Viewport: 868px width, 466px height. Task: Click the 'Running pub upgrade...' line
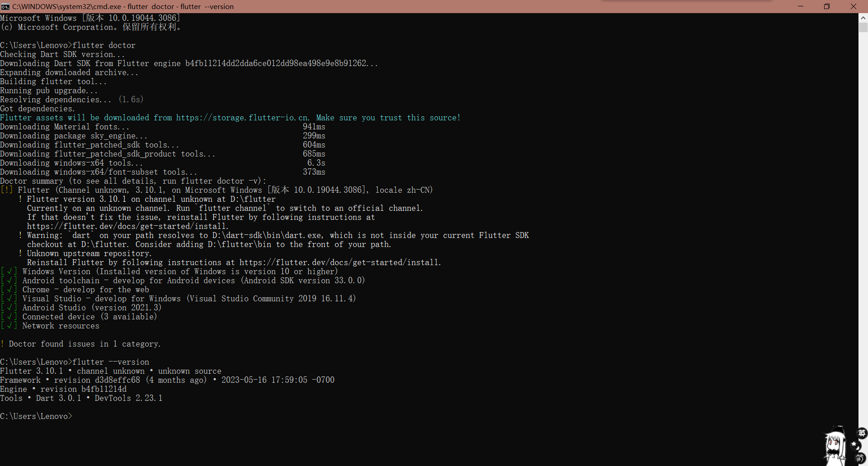[49, 90]
